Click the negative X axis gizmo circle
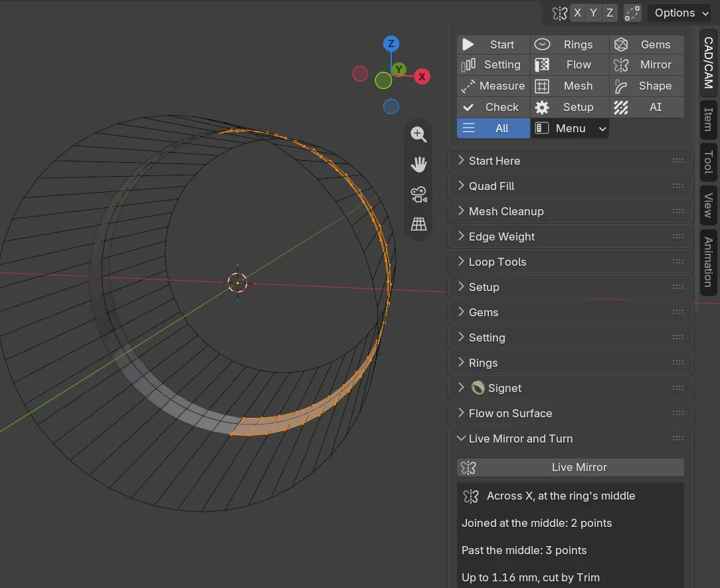The height and width of the screenshot is (588, 720). click(x=360, y=74)
